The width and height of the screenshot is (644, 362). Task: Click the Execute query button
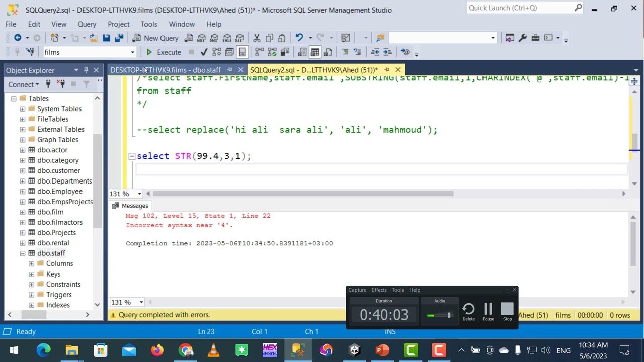[x=164, y=52]
